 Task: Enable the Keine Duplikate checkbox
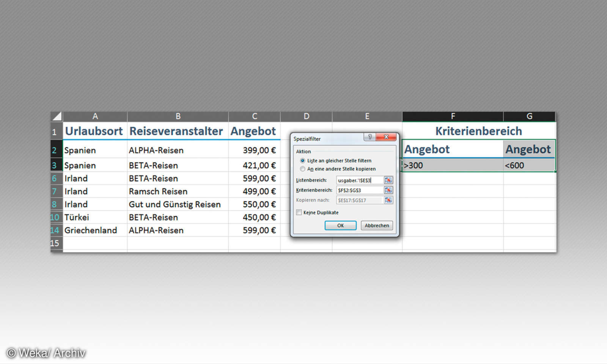pos(299,213)
